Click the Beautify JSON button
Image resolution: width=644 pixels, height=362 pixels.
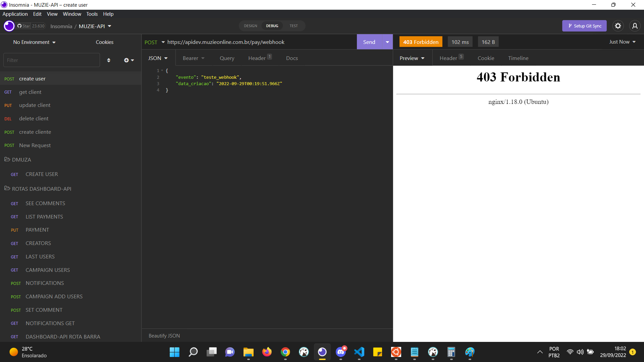point(164,336)
